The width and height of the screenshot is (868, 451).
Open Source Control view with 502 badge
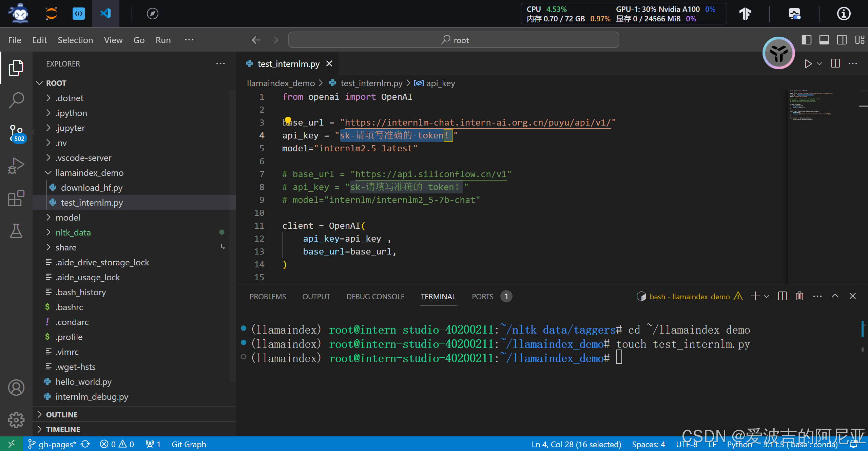click(16, 133)
